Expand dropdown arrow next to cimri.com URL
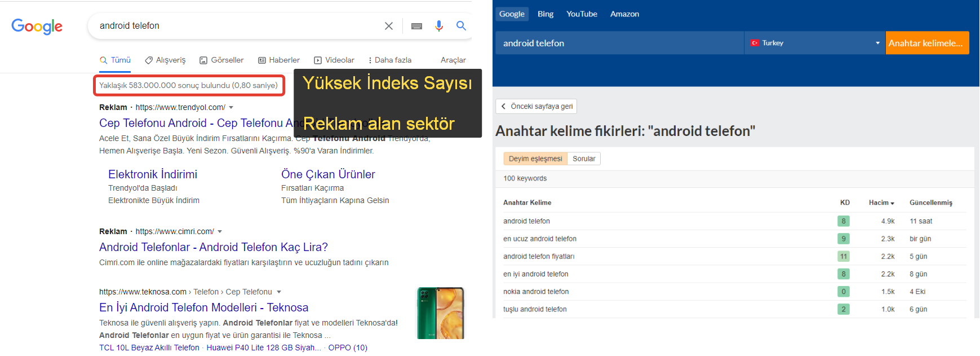 [x=220, y=231]
